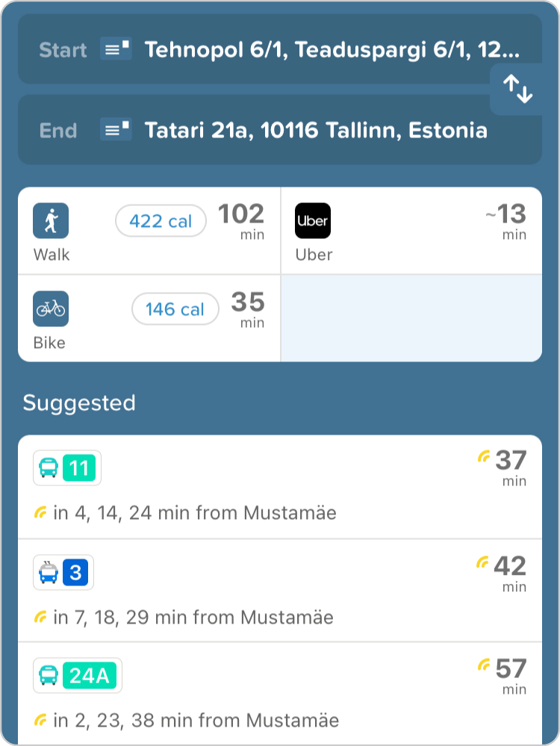560x746 pixels.
Task: Select the Uber ride option
Action: tap(411, 231)
